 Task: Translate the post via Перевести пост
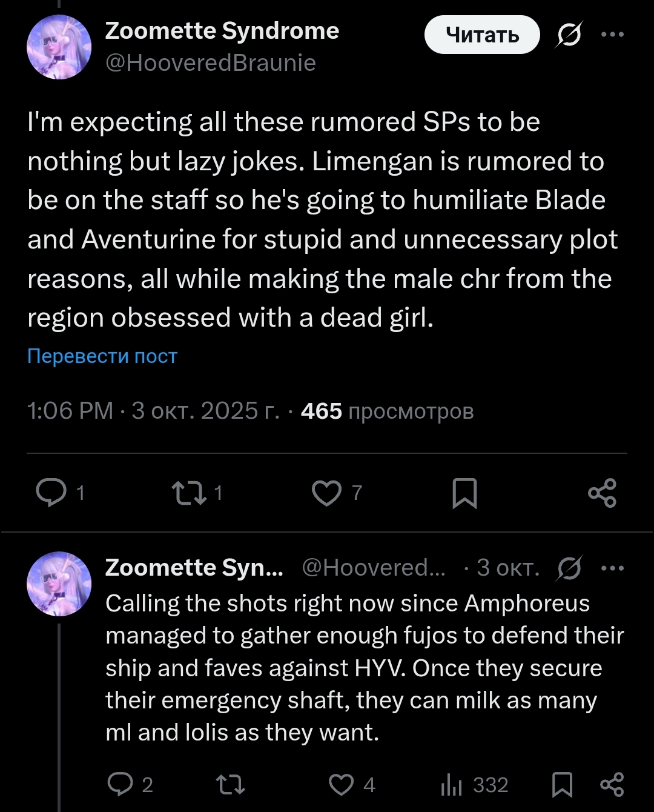click(102, 356)
